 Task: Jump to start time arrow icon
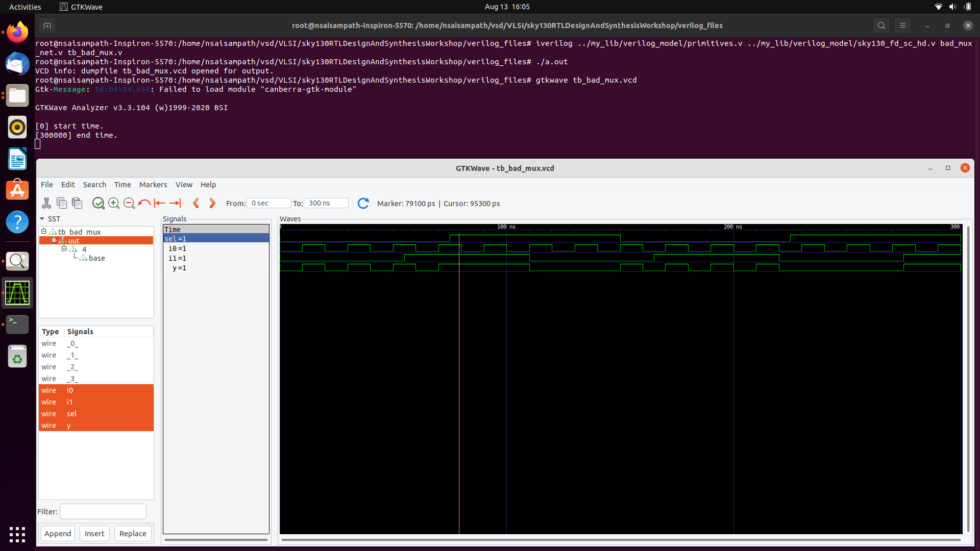coord(160,203)
